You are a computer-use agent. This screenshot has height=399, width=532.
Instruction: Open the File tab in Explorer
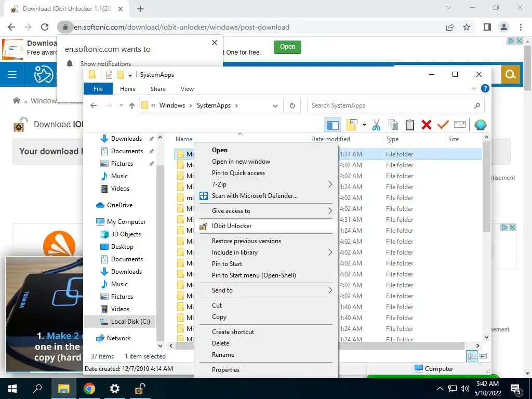[98, 89]
